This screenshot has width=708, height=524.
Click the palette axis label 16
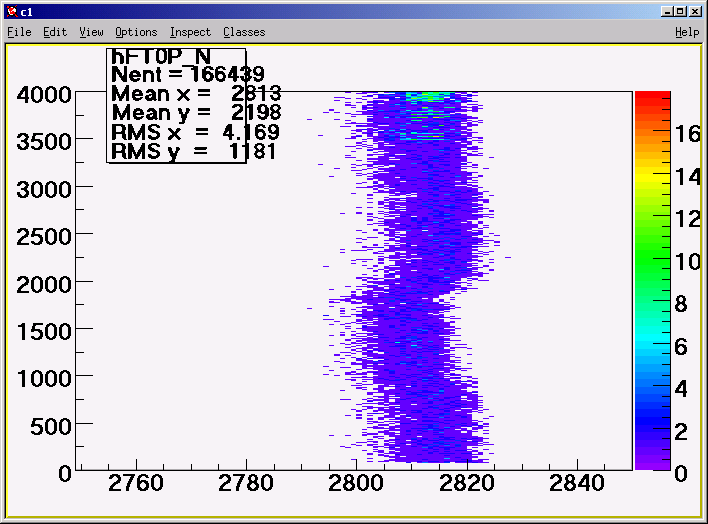[688, 134]
